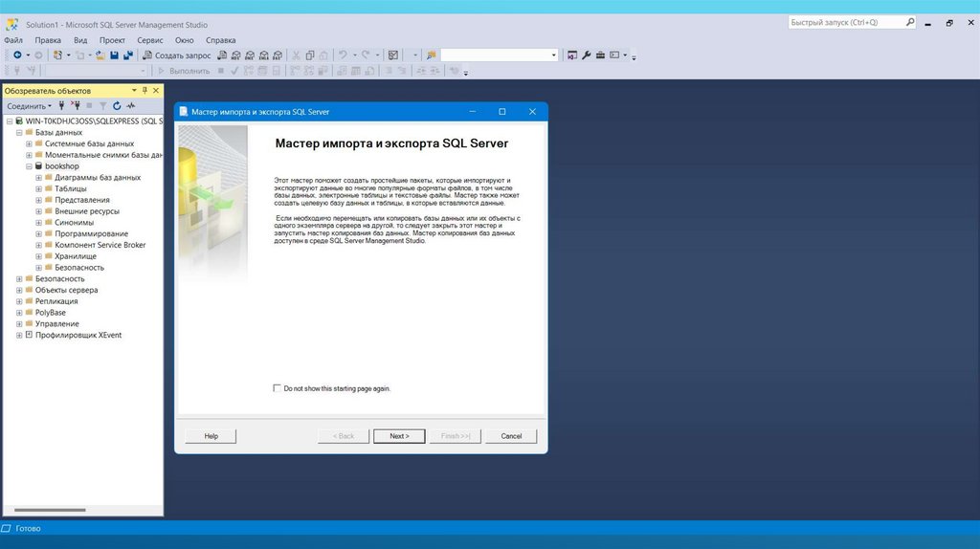Close the Обозреватель объектов panel
This screenshot has width=980, height=549.
click(x=156, y=91)
